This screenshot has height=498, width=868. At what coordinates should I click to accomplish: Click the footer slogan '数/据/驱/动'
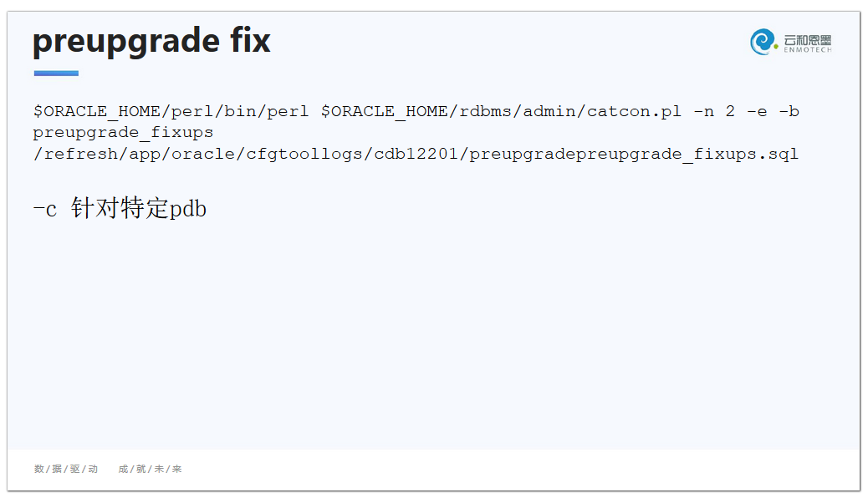pos(66,470)
